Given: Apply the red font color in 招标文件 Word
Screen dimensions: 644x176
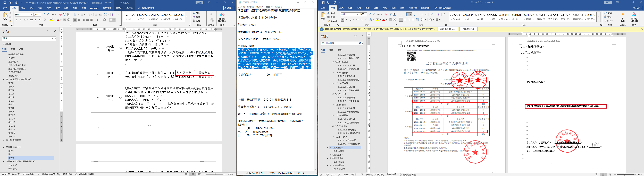Looking at the screenshot, I should (x=58, y=20).
